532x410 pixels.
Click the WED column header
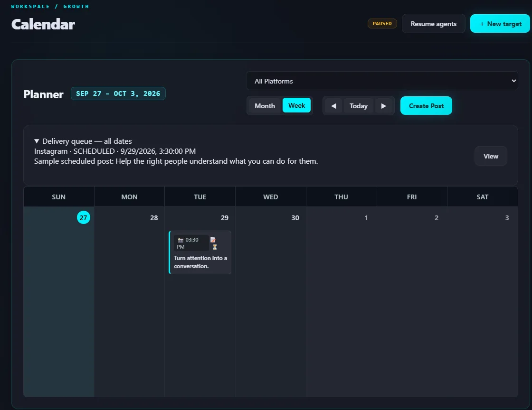click(270, 197)
